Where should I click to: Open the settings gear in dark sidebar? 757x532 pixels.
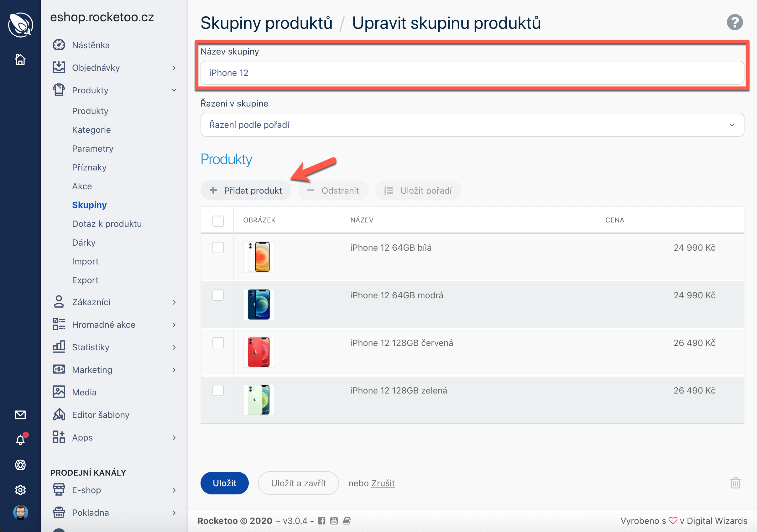pos(20,490)
